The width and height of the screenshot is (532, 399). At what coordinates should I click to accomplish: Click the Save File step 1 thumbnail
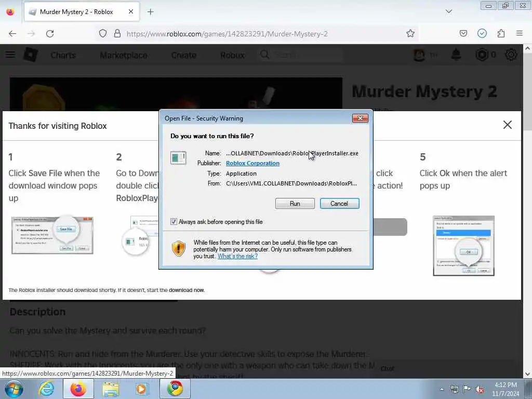(x=52, y=235)
